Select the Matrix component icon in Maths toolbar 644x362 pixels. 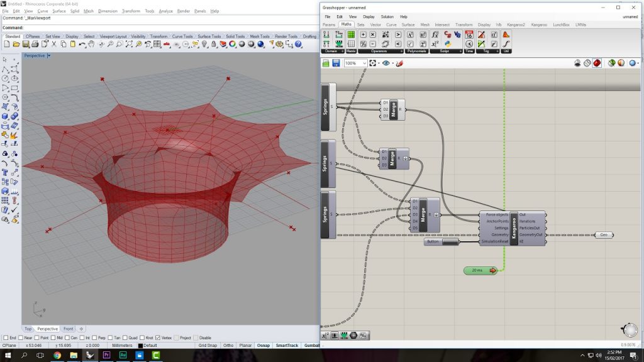[x=350, y=35]
